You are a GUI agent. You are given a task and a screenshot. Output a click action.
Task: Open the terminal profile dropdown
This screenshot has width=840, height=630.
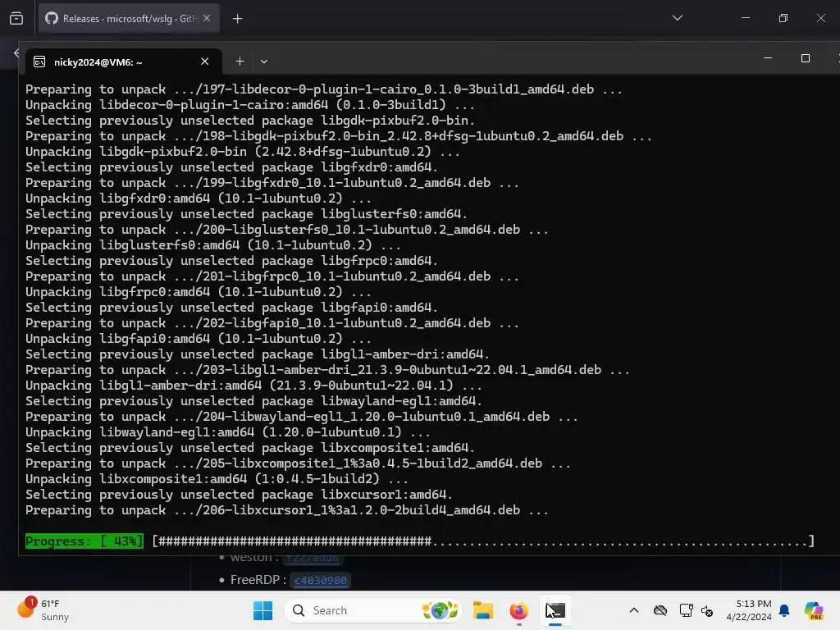(264, 62)
